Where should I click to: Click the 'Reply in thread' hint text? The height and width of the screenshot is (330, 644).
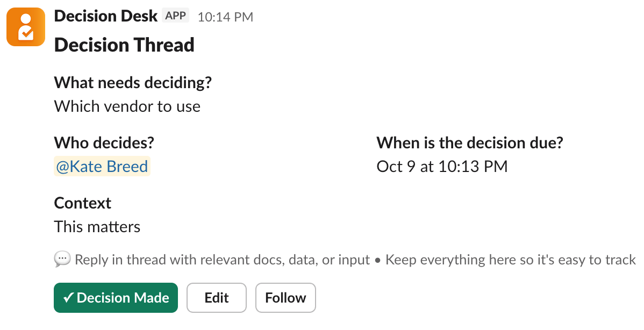(x=222, y=260)
